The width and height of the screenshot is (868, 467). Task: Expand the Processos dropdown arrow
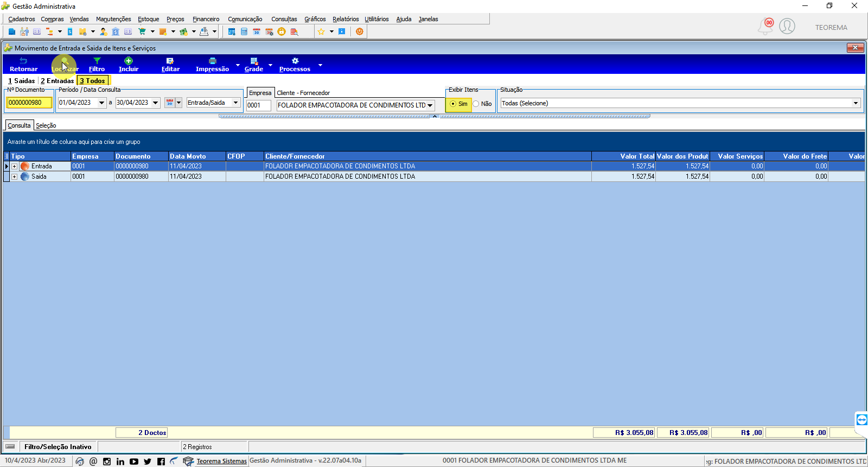click(320, 65)
